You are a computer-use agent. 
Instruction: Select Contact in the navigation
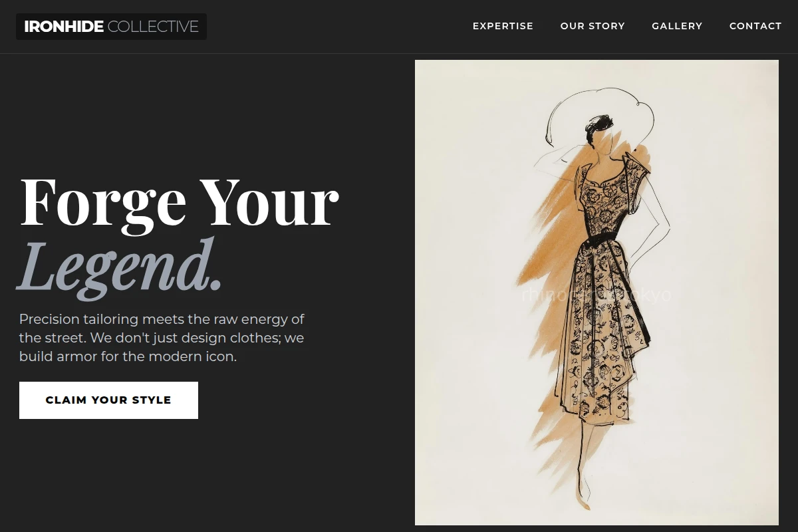(x=755, y=26)
